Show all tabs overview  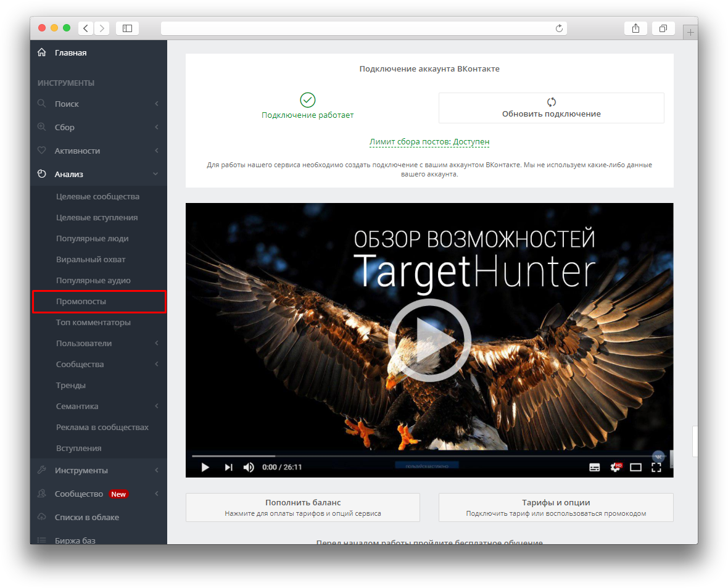click(663, 28)
